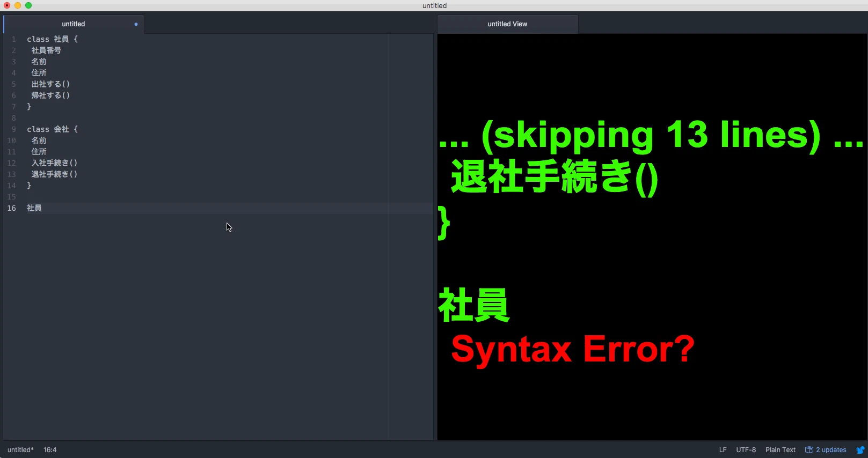
Task: Click the red close window button
Action: coord(7,5)
